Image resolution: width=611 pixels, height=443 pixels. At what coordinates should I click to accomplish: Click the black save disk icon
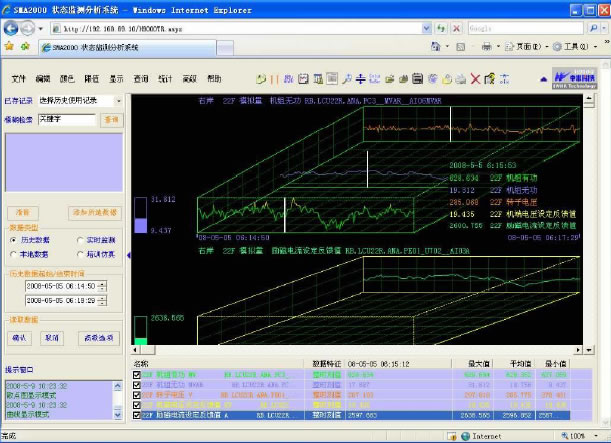[417, 79]
